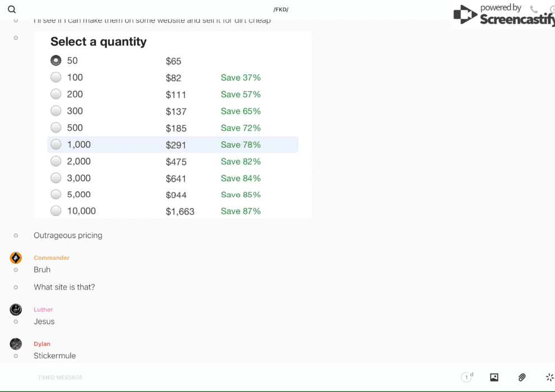Click Luther's profile avatar

(16, 310)
